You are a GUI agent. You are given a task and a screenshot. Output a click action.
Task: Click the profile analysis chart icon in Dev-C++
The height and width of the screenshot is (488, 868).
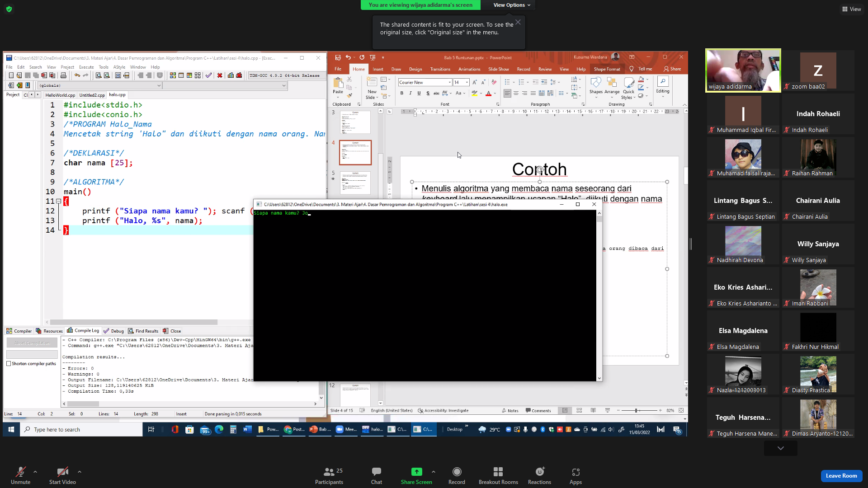231,75
